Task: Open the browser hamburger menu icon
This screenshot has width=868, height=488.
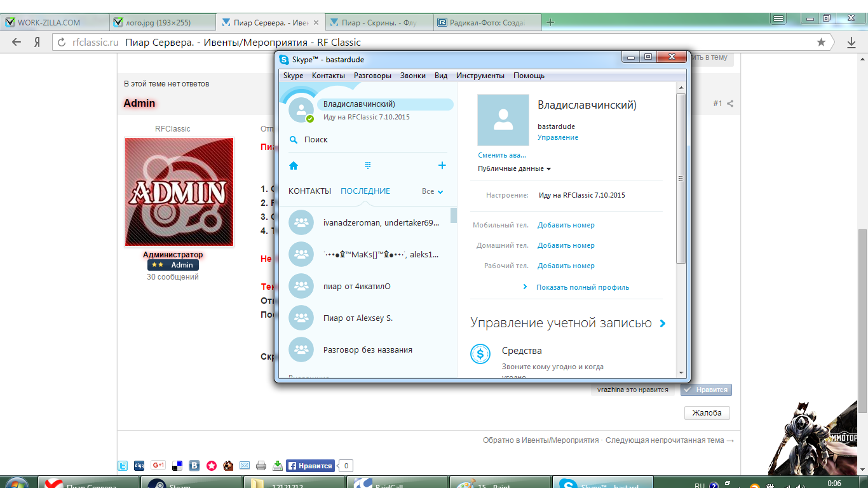Action: click(778, 19)
